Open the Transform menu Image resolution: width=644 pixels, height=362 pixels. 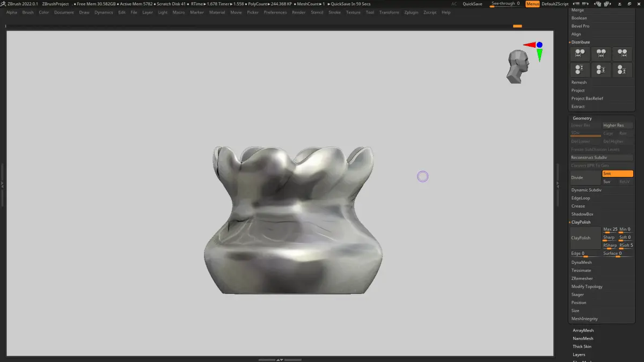(389, 12)
